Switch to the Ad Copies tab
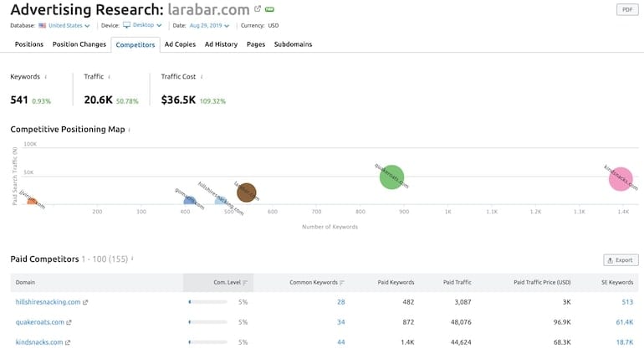 point(180,44)
